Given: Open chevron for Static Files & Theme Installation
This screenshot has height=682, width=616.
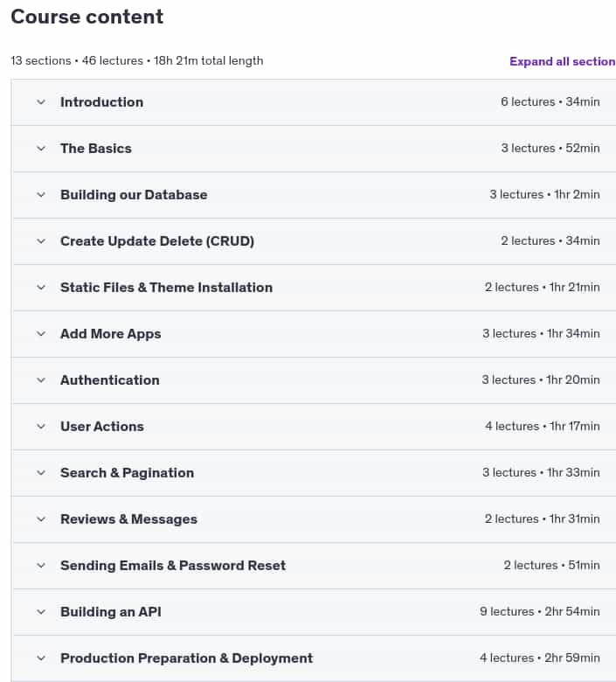Looking at the screenshot, I should pyautogui.click(x=41, y=288).
